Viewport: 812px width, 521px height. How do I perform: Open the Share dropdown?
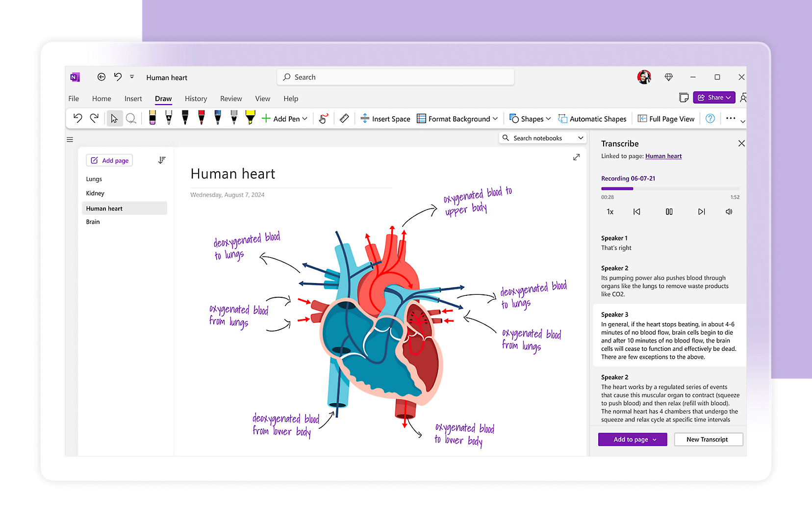[714, 98]
